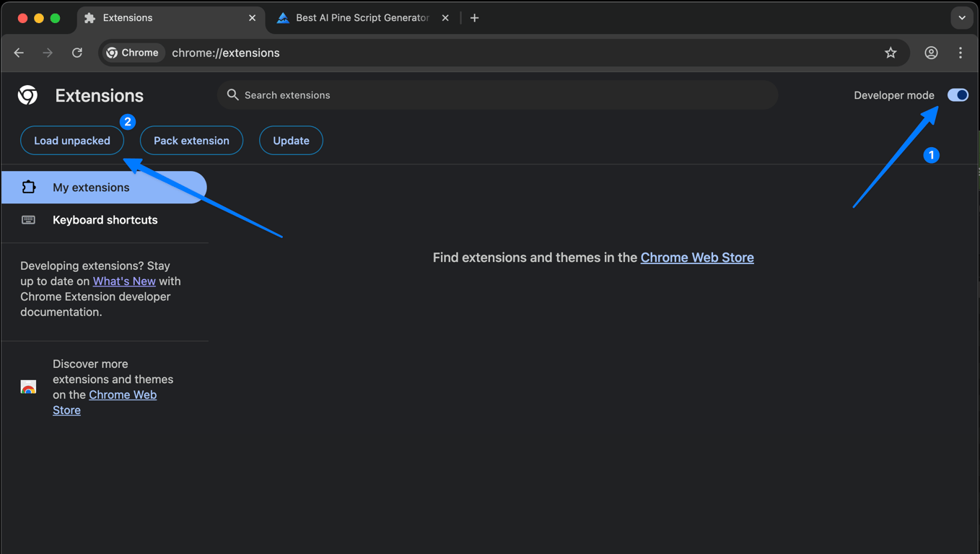Click the Load unpacked button

coord(72,141)
